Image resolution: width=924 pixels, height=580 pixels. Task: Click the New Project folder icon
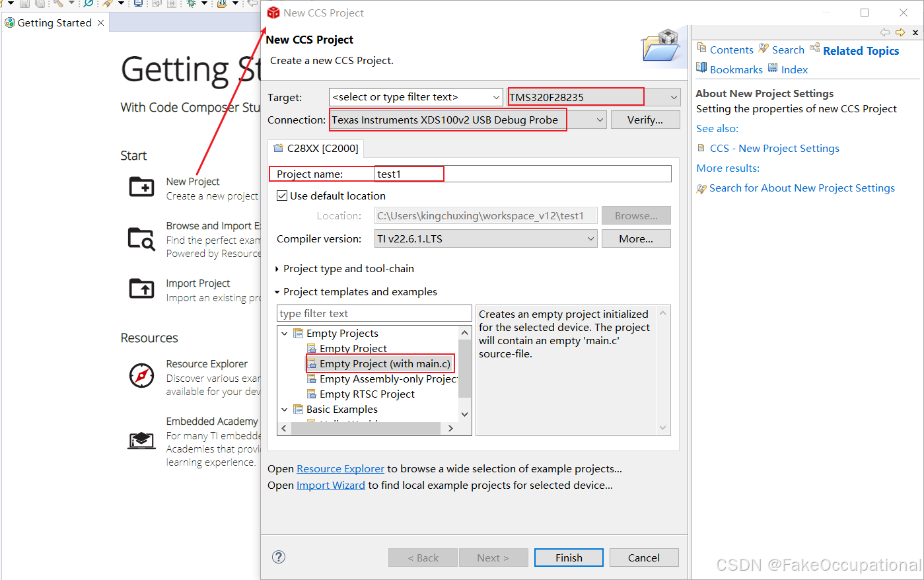[141, 187]
